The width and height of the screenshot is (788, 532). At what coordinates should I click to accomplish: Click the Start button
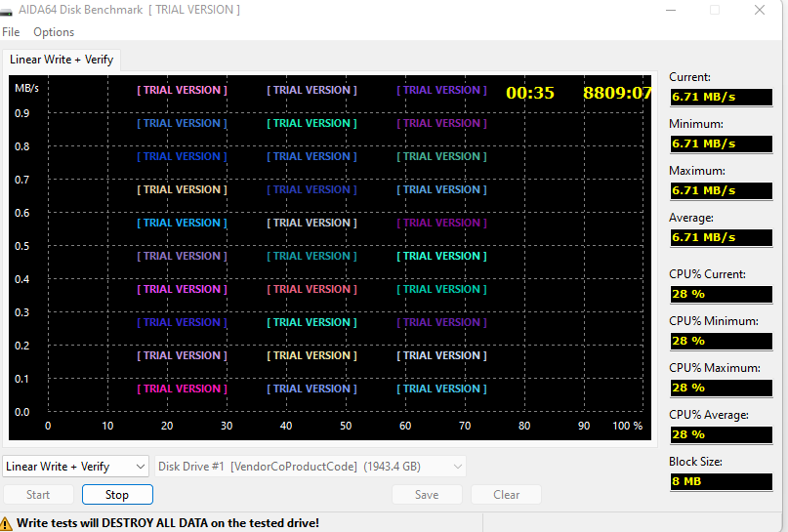tap(38, 495)
